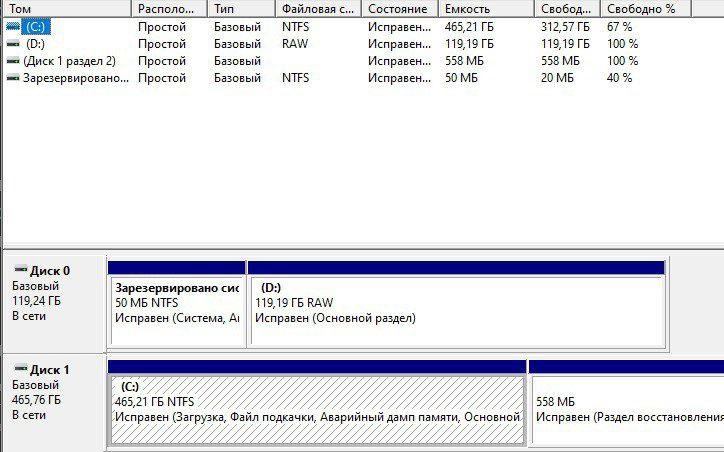Click 465,76 ГБ size under Диск 1
The width and height of the screenshot is (724, 452).
(x=36, y=400)
